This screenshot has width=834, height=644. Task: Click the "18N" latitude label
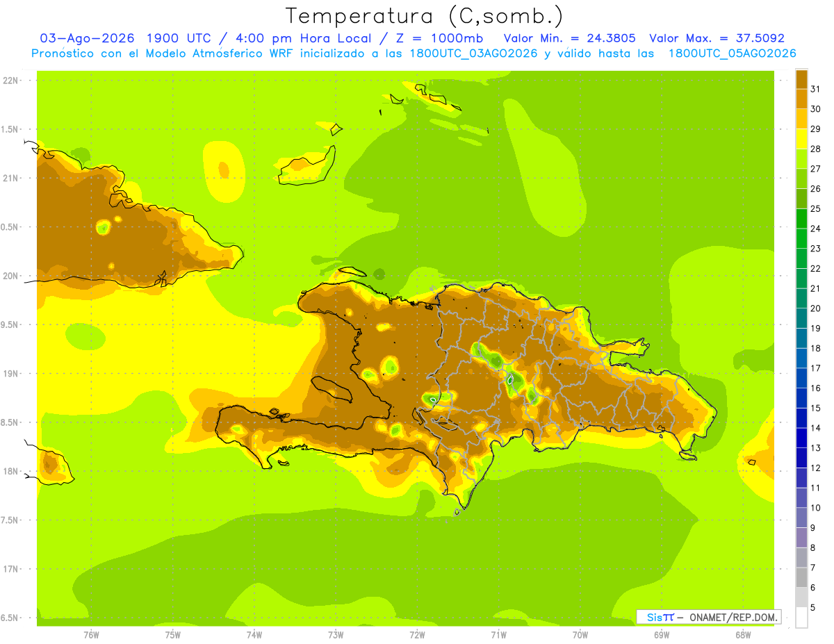click(11, 471)
